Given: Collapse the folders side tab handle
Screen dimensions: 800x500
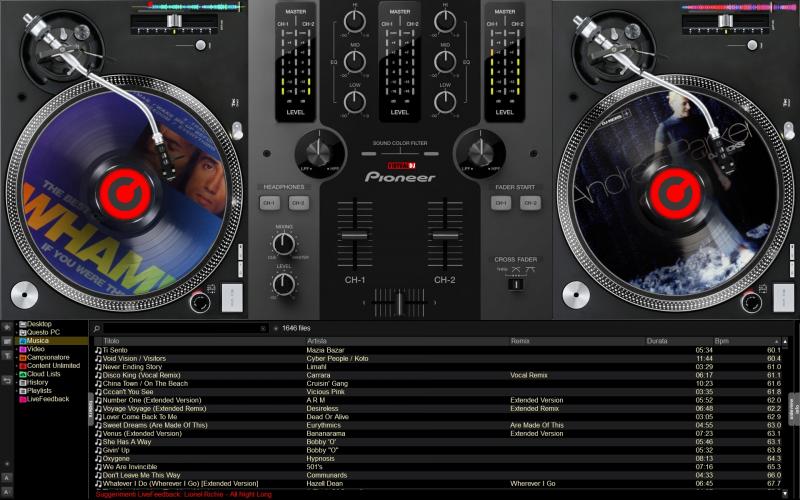Looking at the screenshot, I should click(91, 409).
